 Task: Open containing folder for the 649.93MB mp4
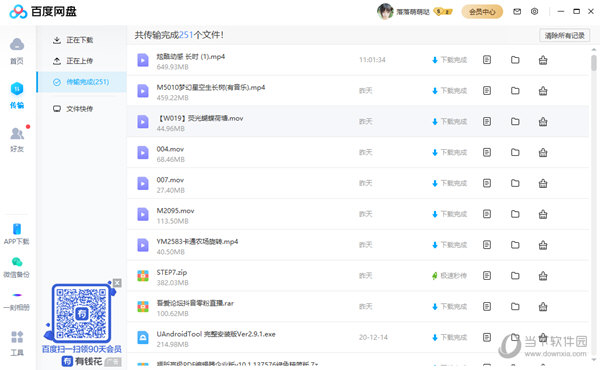point(515,60)
